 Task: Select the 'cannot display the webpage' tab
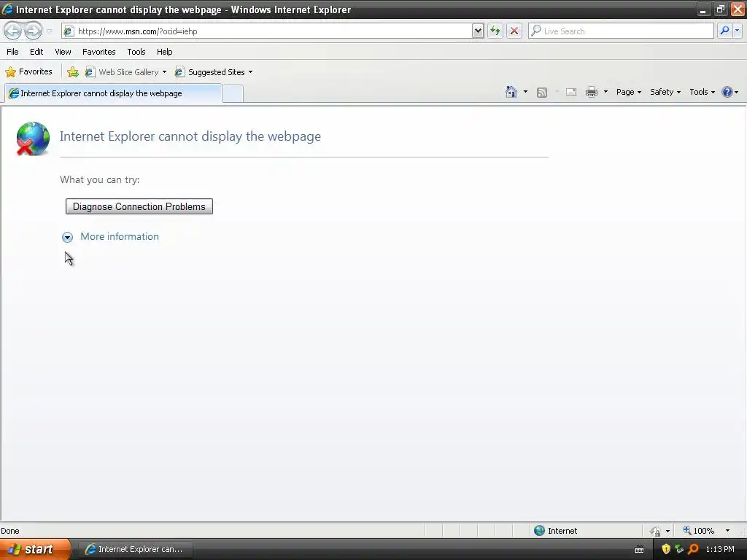[x=113, y=93]
